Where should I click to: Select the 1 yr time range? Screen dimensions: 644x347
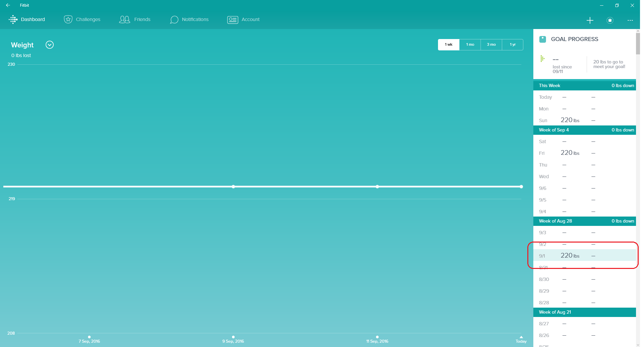pyautogui.click(x=512, y=45)
